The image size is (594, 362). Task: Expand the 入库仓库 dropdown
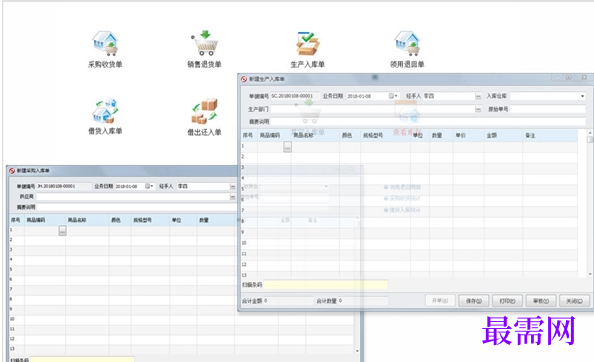coord(582,96)
